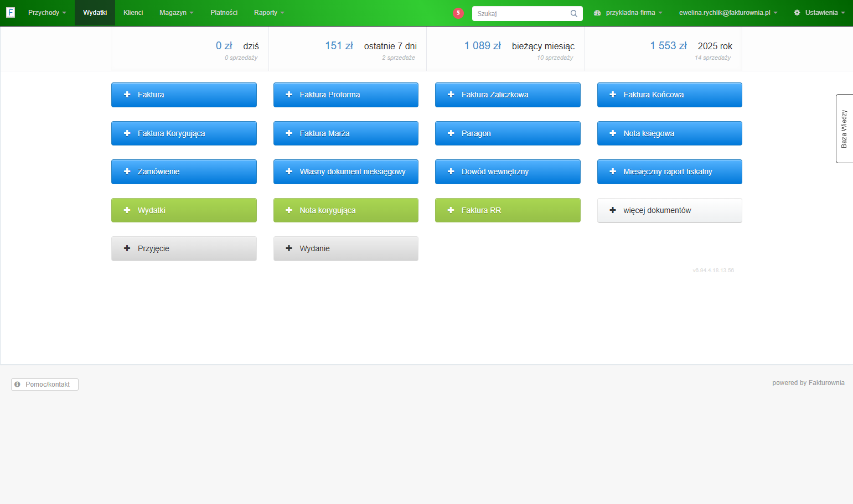Create a Nota korygująca
The image size is (853, 504).
click(346, 210)
